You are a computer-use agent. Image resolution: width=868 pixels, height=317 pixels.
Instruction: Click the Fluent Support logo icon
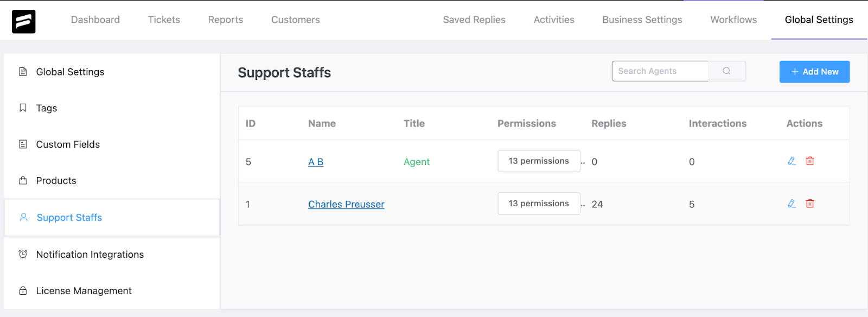(x=24, y=22)
